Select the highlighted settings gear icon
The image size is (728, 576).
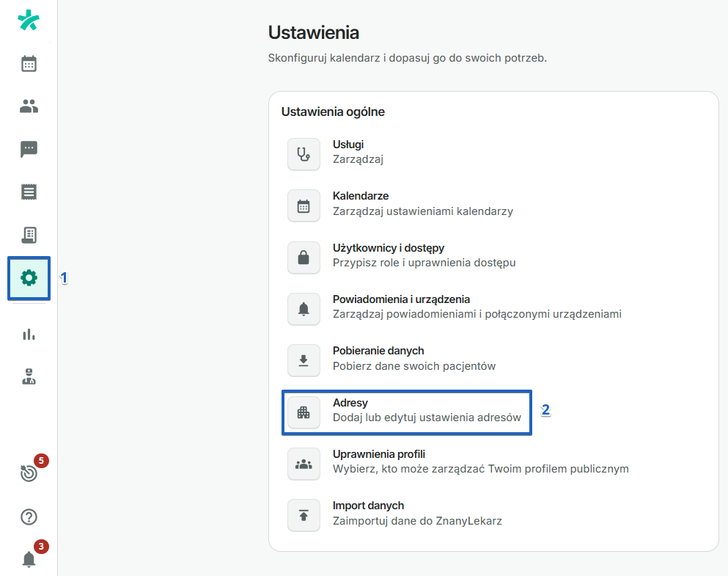[29, 278]
